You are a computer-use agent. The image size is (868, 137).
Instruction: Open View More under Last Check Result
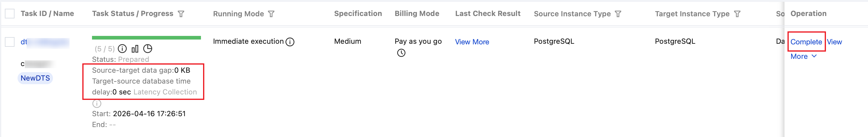[472, 42]
